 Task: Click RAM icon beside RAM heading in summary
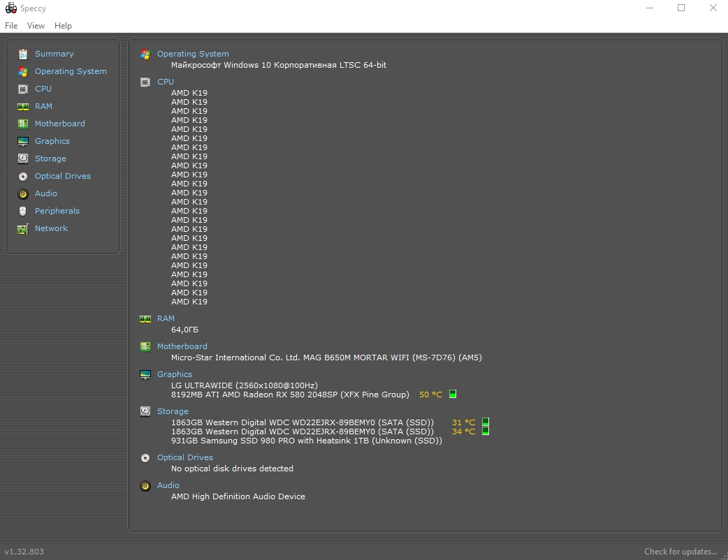[145, 318]
